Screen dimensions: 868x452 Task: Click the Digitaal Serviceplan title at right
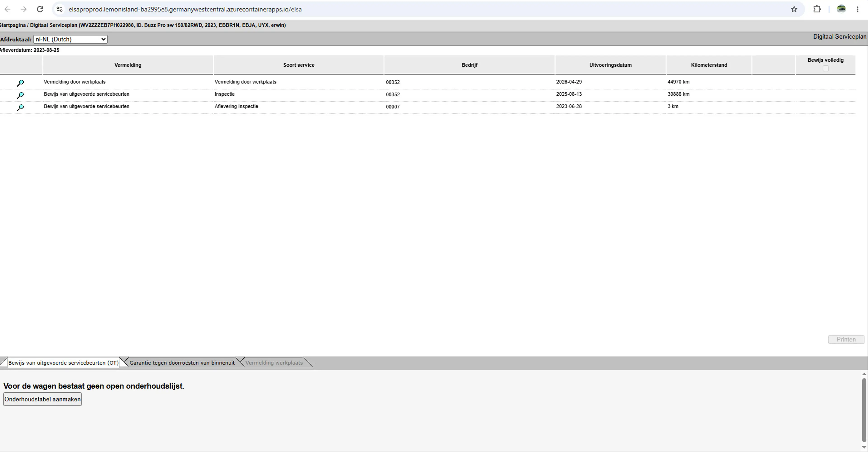839,37
